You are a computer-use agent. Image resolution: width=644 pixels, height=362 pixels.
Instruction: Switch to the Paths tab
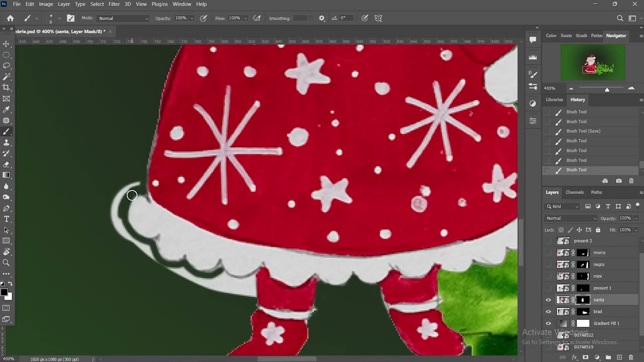click(596, 192)
